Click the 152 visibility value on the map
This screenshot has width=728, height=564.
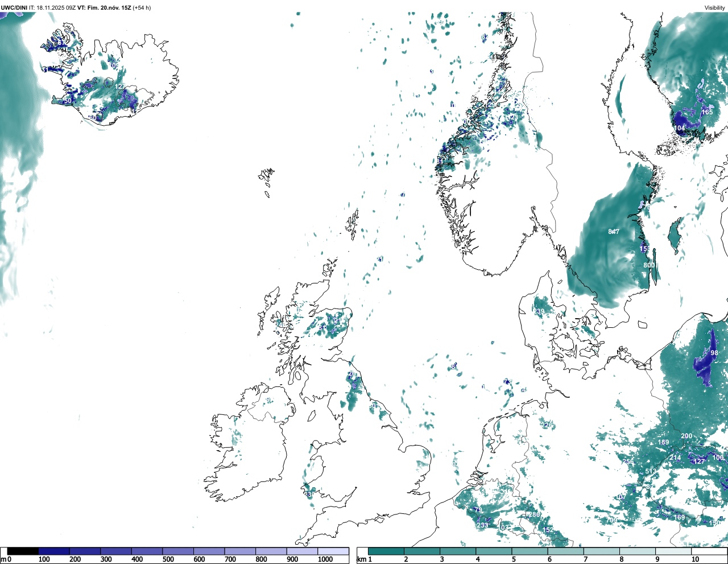coord(548,530)
